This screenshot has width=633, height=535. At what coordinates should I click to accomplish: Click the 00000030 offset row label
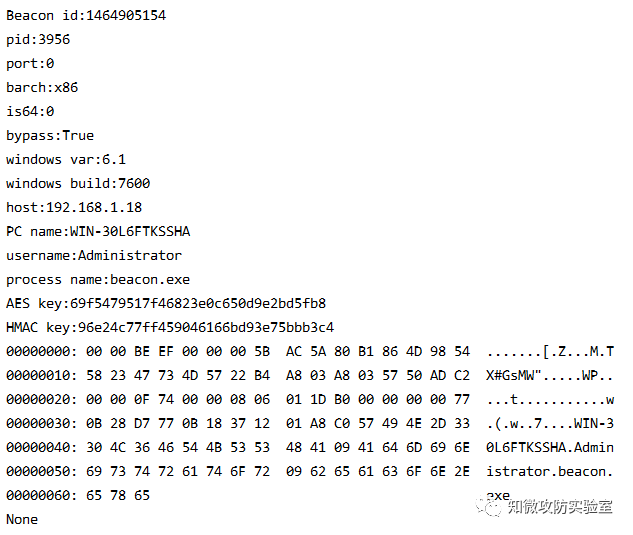tap(38, 423)
